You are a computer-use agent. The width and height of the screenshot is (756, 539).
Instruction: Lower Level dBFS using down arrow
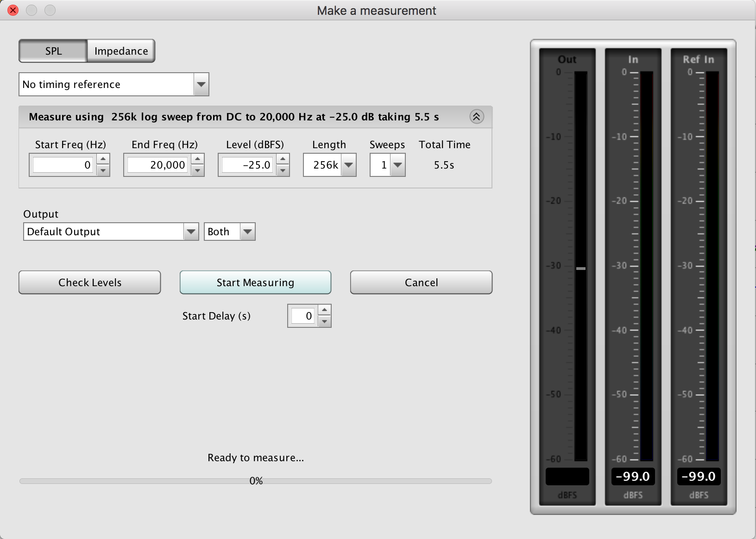283,170
